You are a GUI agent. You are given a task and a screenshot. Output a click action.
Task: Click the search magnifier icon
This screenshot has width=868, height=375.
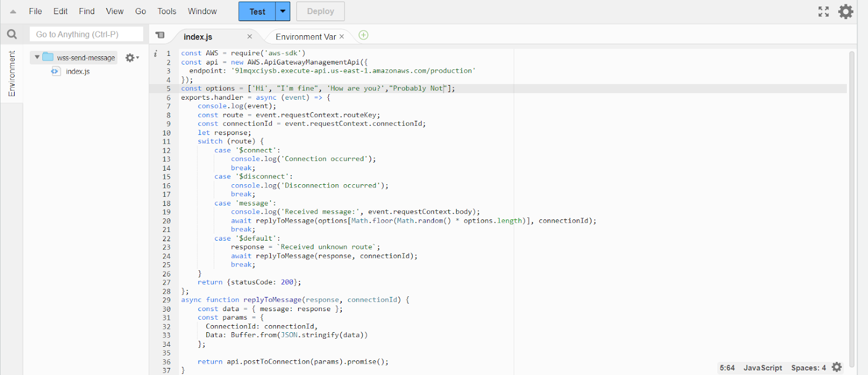coord(12,35)
